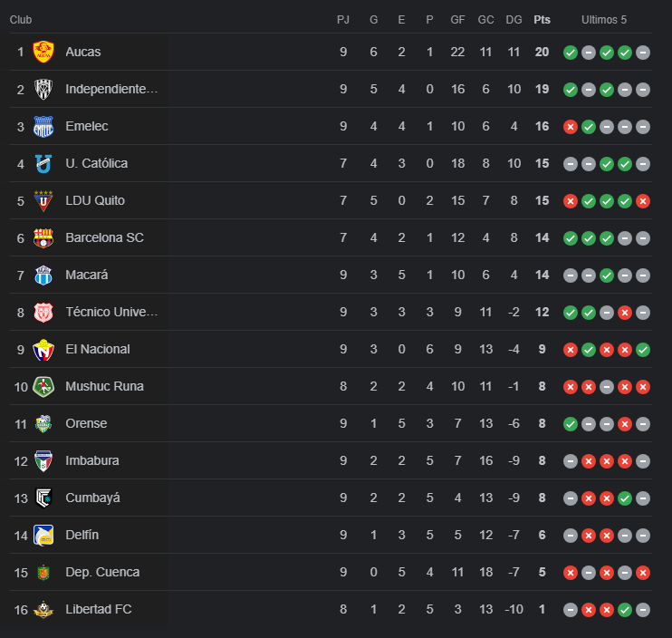672x638 pixels.
Task: Click Aucas's first green win result indicator
Action: click(571, 52)
